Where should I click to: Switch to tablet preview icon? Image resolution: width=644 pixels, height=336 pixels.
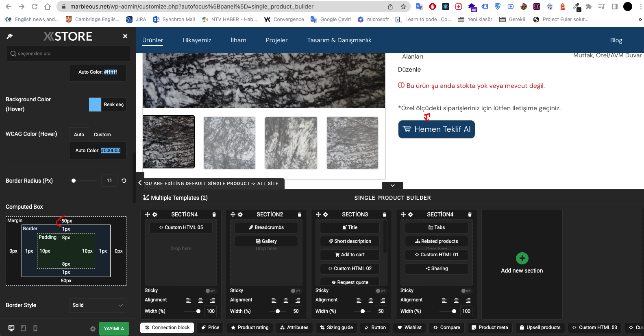23,328
